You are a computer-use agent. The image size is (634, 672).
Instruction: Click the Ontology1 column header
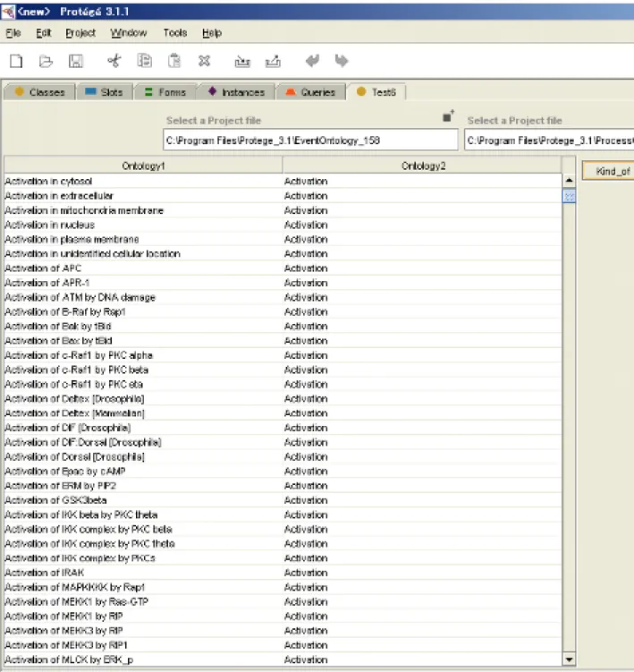pyautogui.click(x=143, y=166)
